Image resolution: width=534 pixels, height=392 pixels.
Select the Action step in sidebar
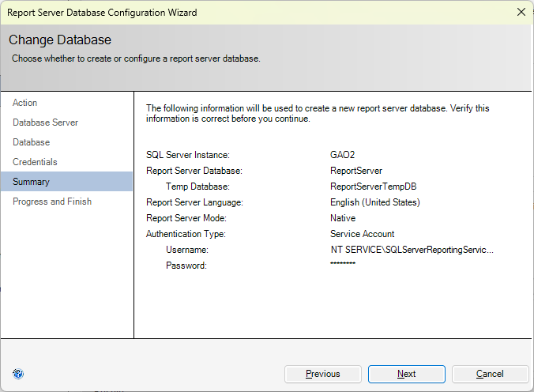tap(24, 103)
